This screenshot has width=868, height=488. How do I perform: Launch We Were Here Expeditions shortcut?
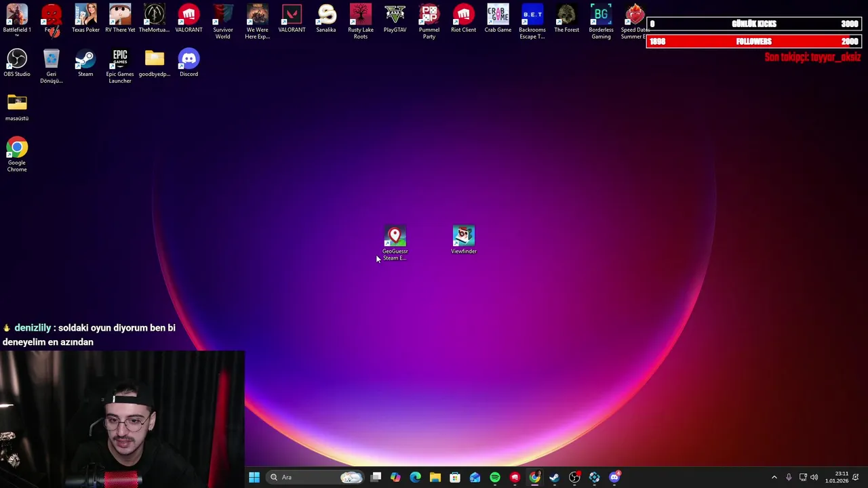click(x=257, y=22)
